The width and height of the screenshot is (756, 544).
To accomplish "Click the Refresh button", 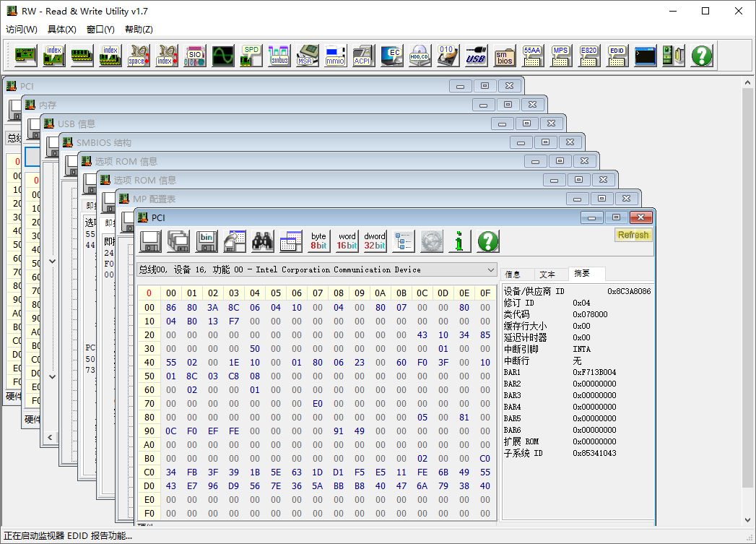I will [633, 235].
